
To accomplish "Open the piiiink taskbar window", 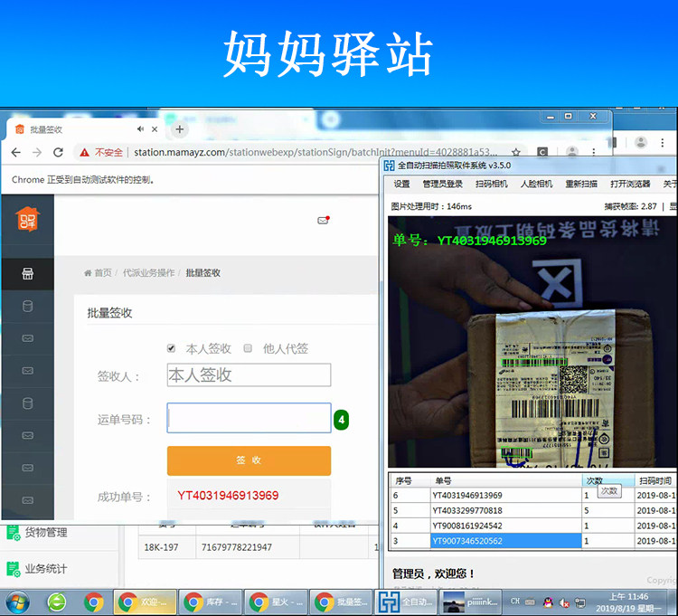I will click(x=470, y=602).
